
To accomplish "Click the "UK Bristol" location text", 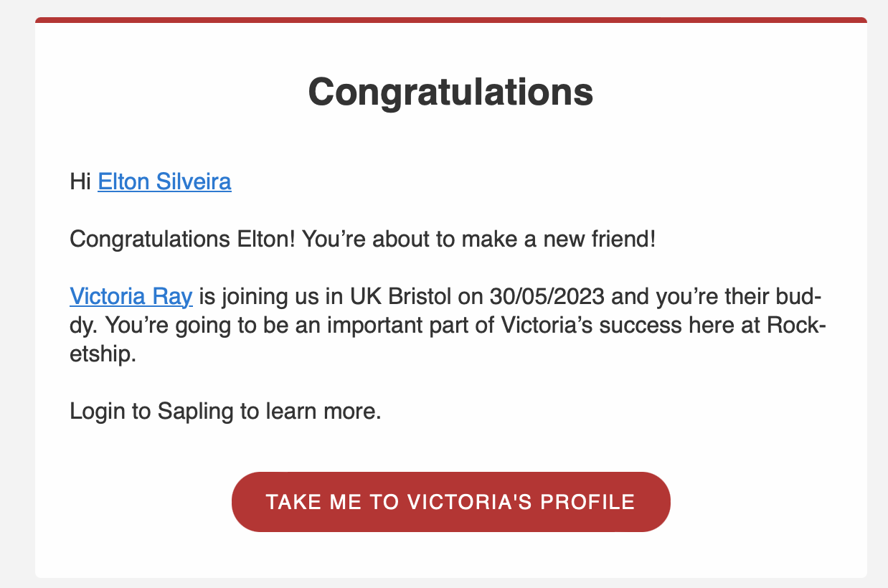I will [x=404, y=296].
